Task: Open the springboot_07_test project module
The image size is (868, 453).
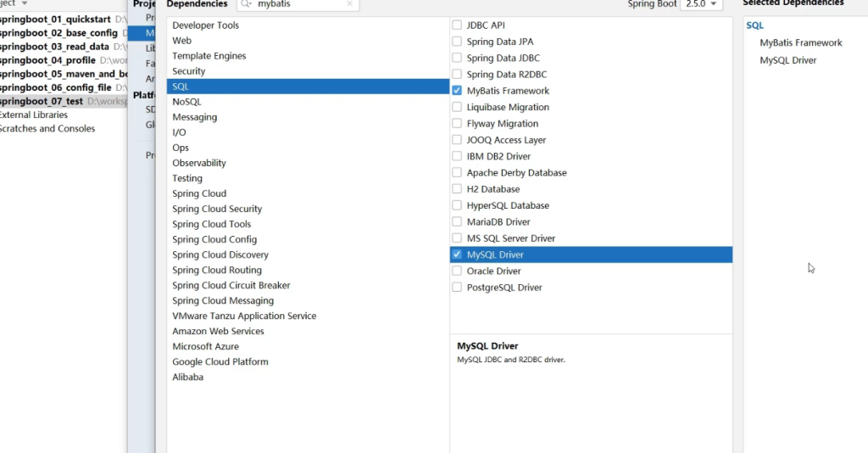Action: [x=41, y=101]
